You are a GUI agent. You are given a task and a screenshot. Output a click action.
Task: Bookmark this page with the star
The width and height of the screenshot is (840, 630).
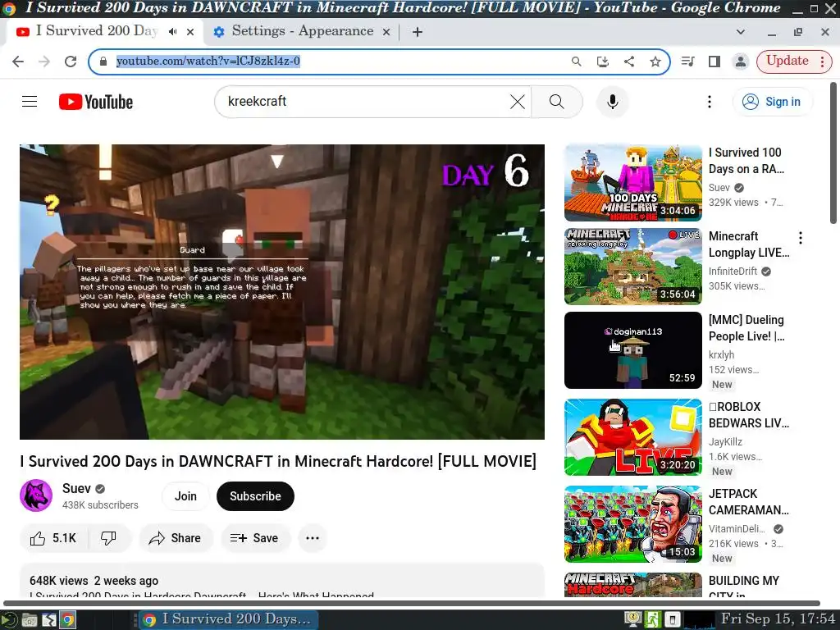[655, 61]
